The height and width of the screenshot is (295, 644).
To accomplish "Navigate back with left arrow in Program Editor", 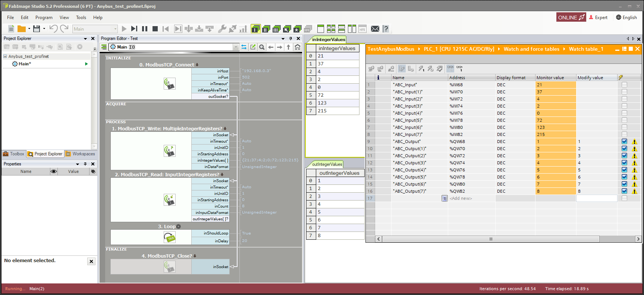I will tap(271, 47).
